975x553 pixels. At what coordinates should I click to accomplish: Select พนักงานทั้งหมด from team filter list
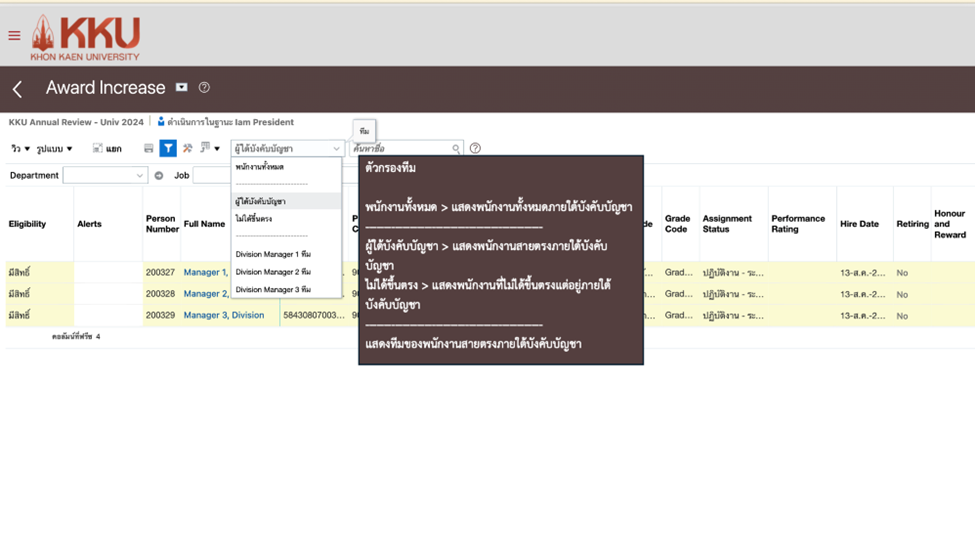point(260,167)
